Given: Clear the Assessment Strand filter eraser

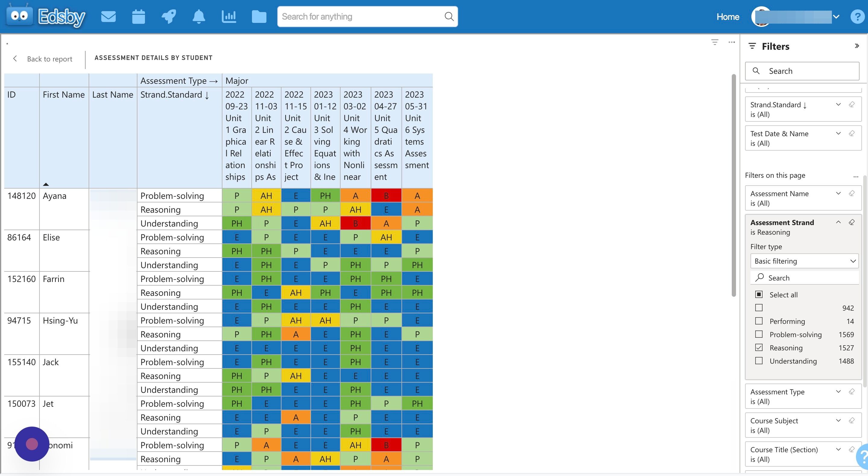Looking at the screenshot, I should [851, 223].
